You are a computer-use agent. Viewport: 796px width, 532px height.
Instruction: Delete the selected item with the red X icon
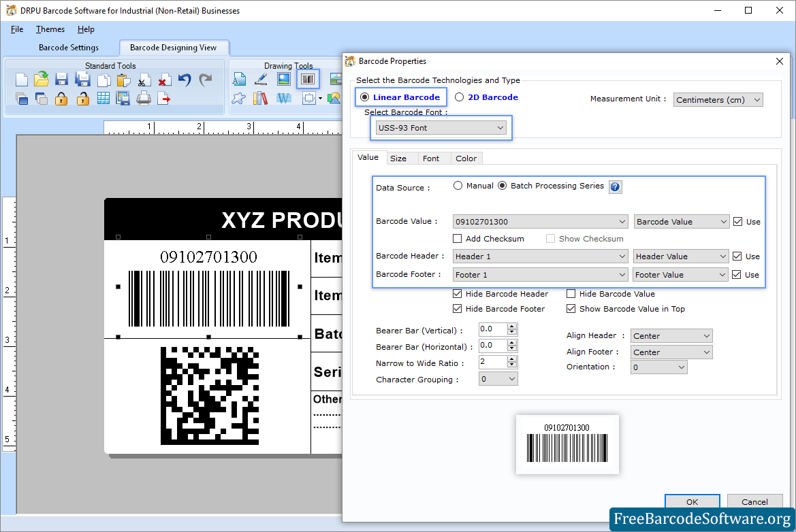click(163, 80)
